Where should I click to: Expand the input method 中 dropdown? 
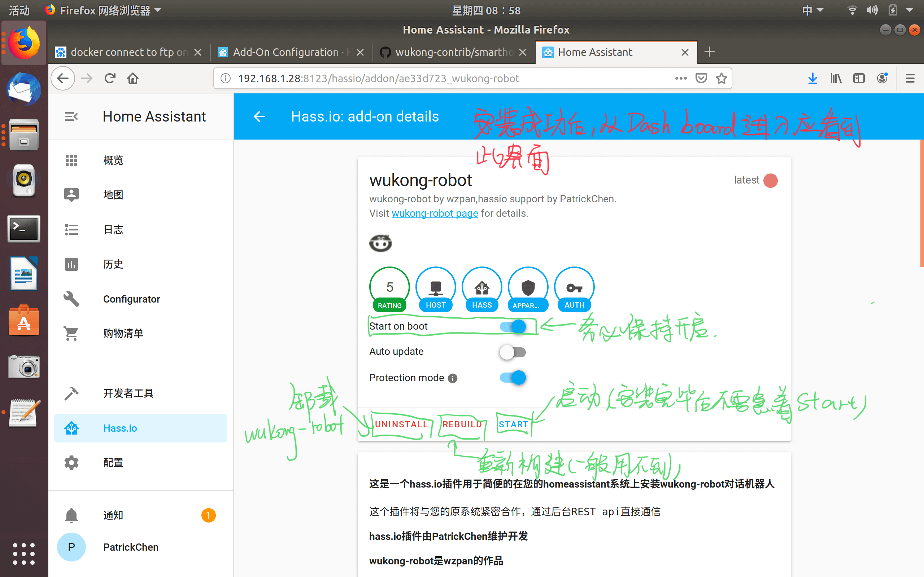(812, 10)
